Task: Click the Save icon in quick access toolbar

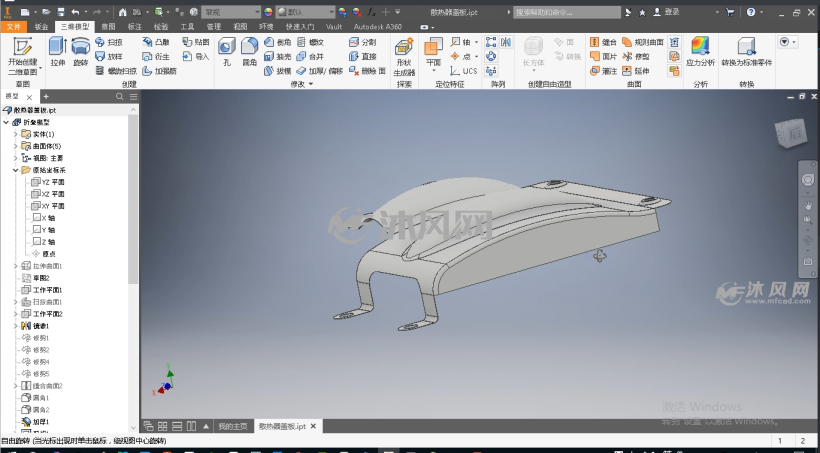Action: click(x=61, y=12)
